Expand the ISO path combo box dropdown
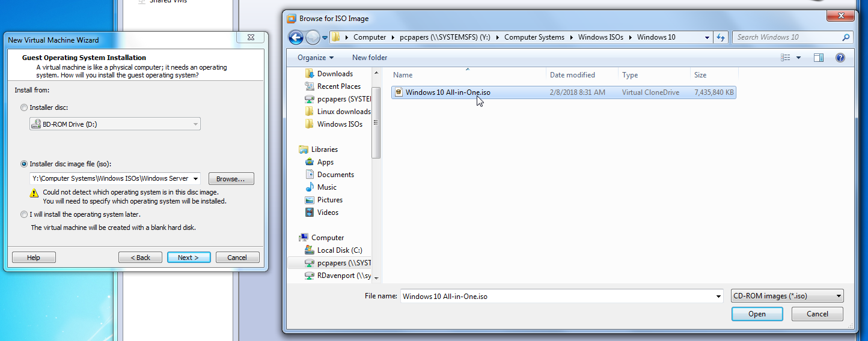The height and width of the screenshot is (341, 868). [x=195, y=178]
